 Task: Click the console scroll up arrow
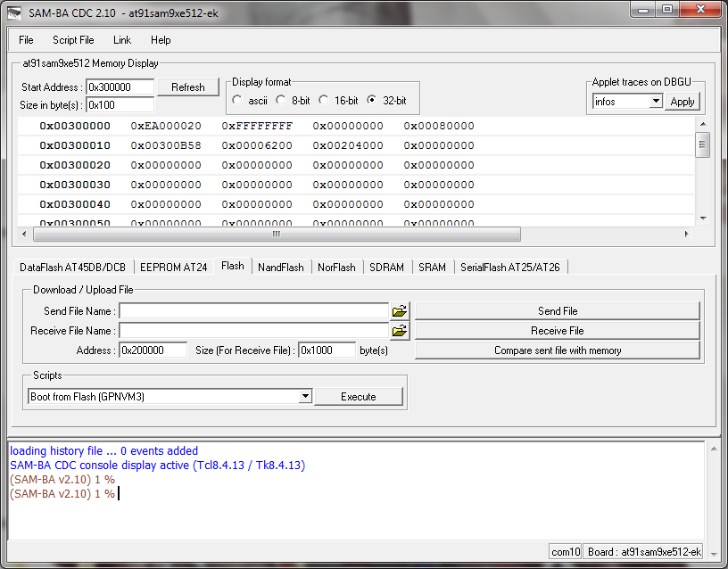[713, 449]
